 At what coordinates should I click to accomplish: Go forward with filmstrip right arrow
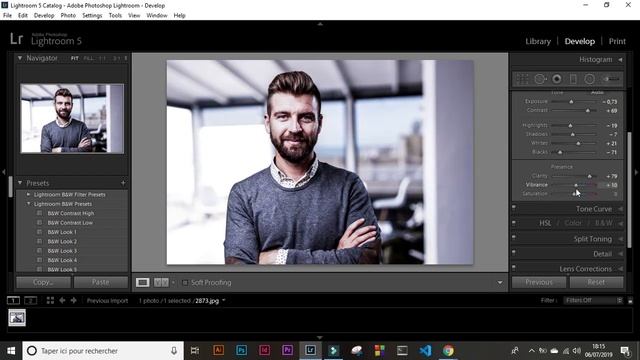pyautogui.click(x=73, y=301)
